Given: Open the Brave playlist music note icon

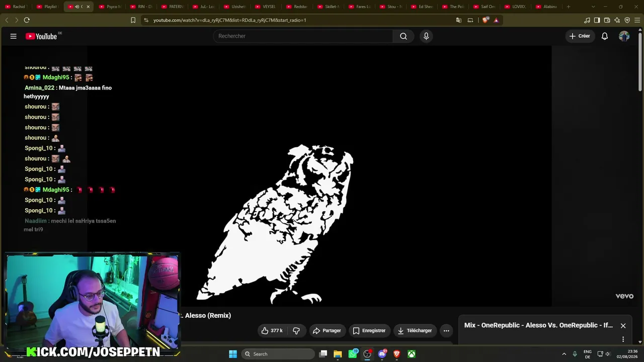Looking at the screenshot, I should click(x=587, y=20).
